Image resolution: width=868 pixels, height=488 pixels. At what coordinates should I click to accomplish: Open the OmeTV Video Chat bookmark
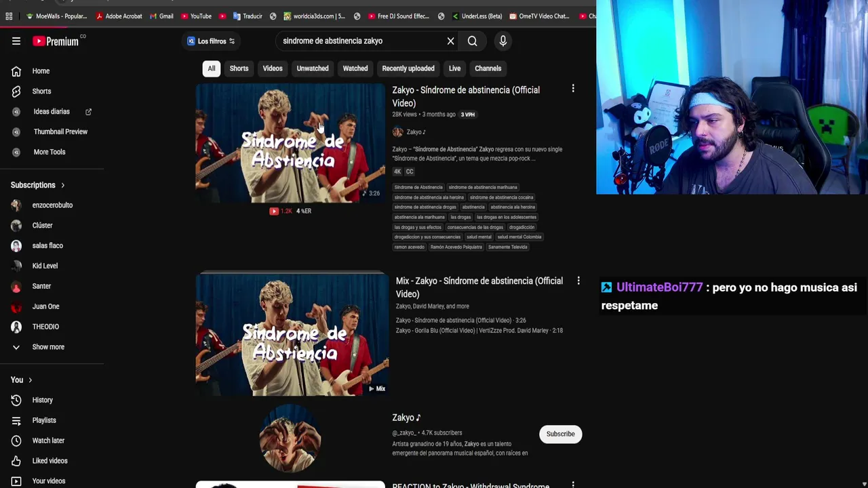click(539, 16)
